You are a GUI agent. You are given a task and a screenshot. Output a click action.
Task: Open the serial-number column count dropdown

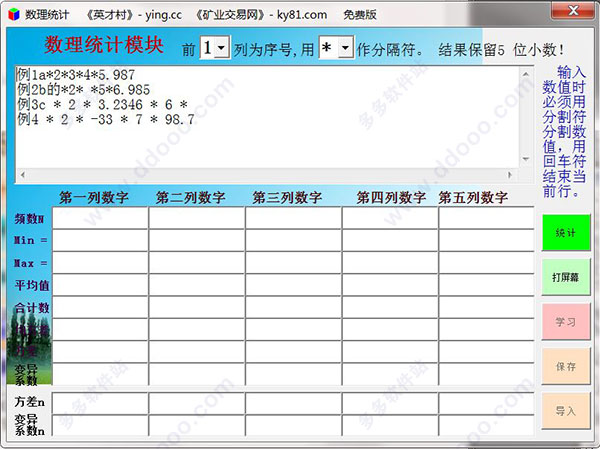tap(222, 48)
